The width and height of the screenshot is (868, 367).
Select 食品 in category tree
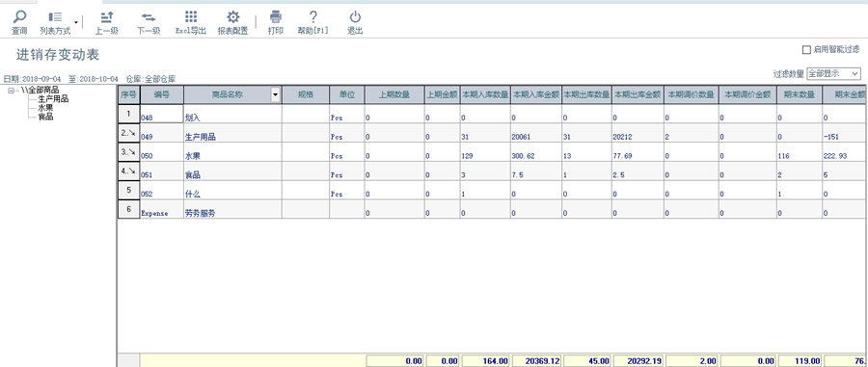click(x=45, y=117)
